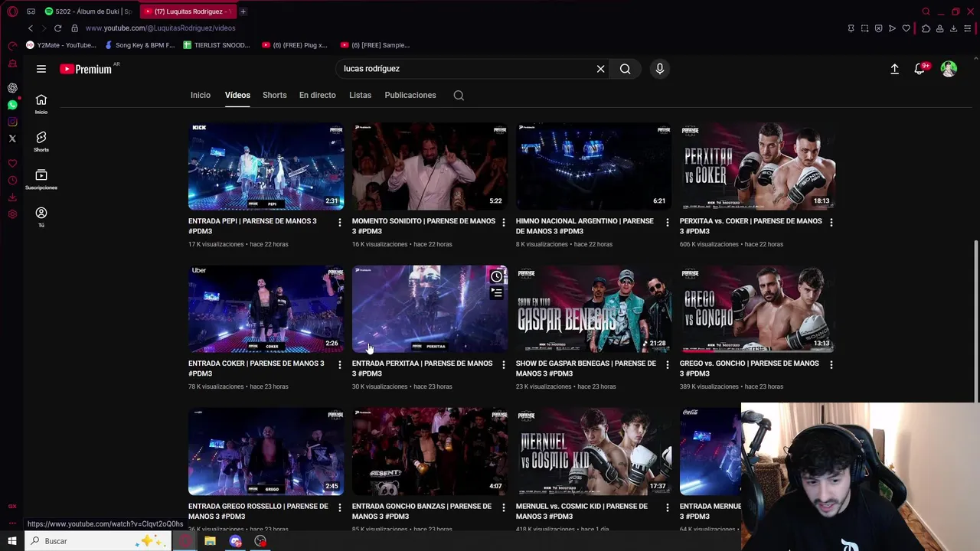Open the Song Key & BPM bookmark
The height and width of the screenshot is (551, 980).
click(x=140, y=45)
